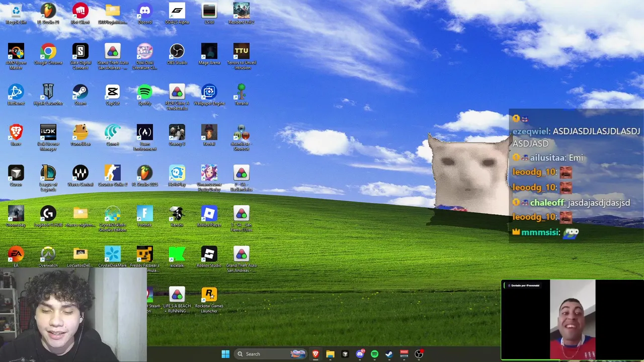644x362 pixels.
Task: Open RE2R Claire A Vendetta.lss file
Action: (x=177, y=97)
